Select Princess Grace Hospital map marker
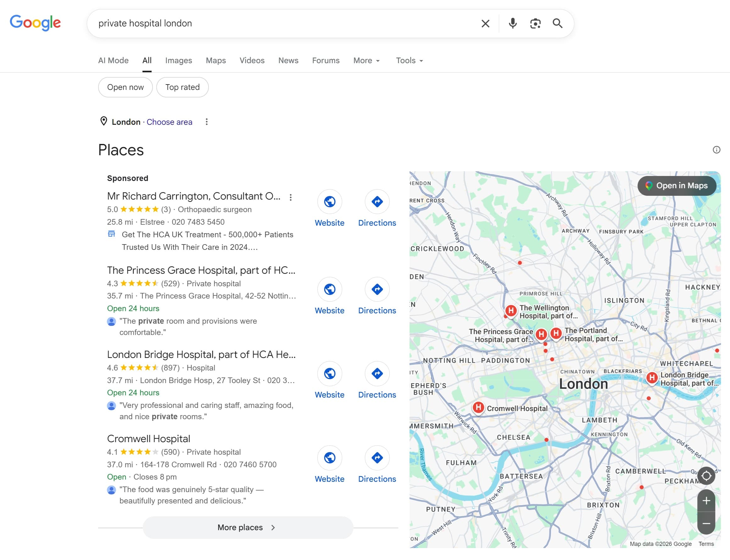Viewport: 730px width, 560px height. [541, 334]
